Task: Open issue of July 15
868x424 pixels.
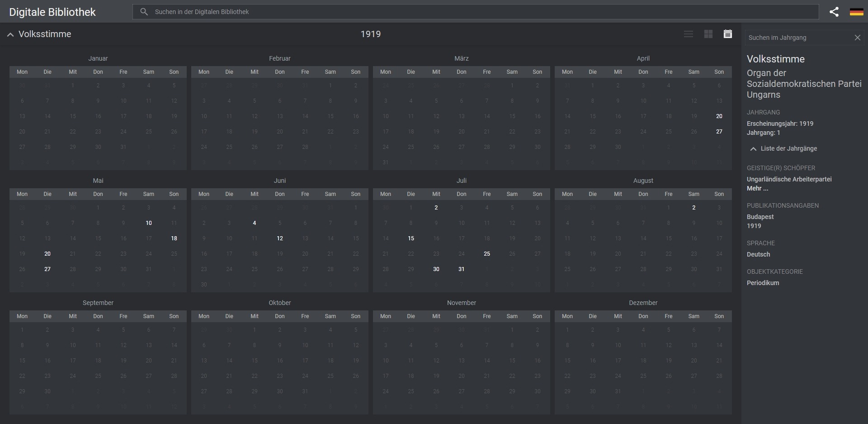Action: (x=411, y=238)
